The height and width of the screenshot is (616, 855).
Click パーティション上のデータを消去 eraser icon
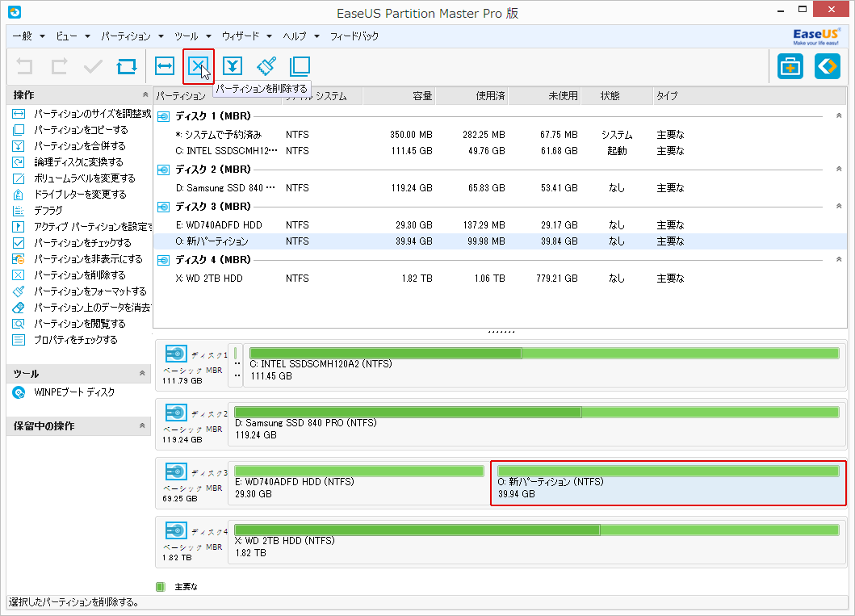19,308
